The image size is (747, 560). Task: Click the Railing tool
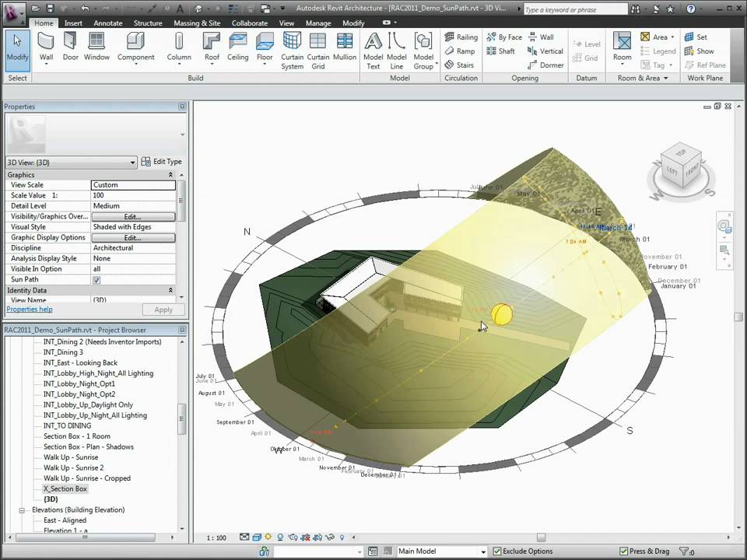(461, 37)
